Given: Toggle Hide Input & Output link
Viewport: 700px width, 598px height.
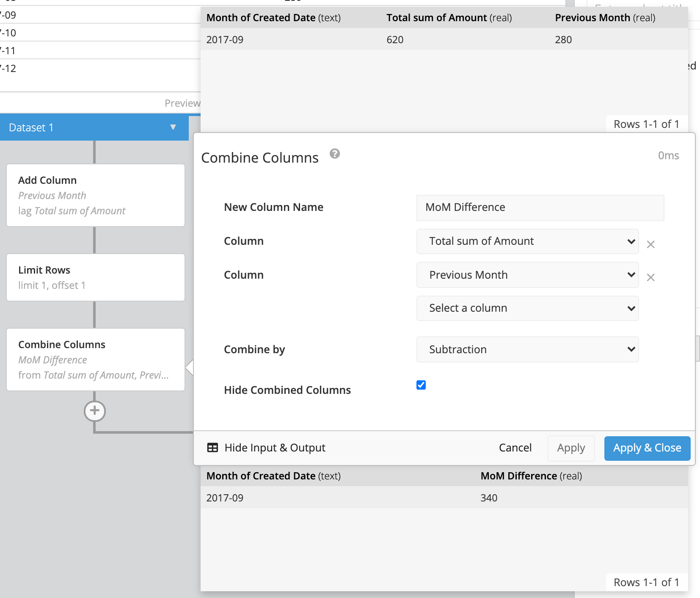Looking at the screenshot, I should point(275,448).
